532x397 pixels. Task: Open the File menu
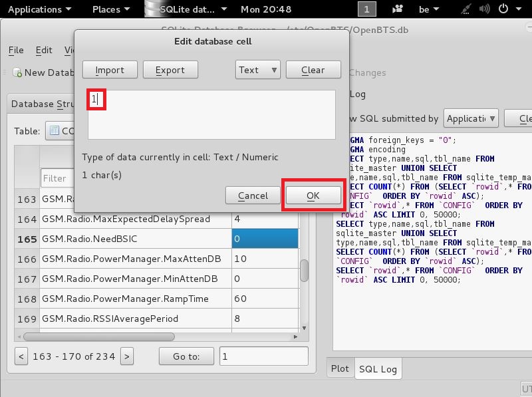(x=16, y=51)
